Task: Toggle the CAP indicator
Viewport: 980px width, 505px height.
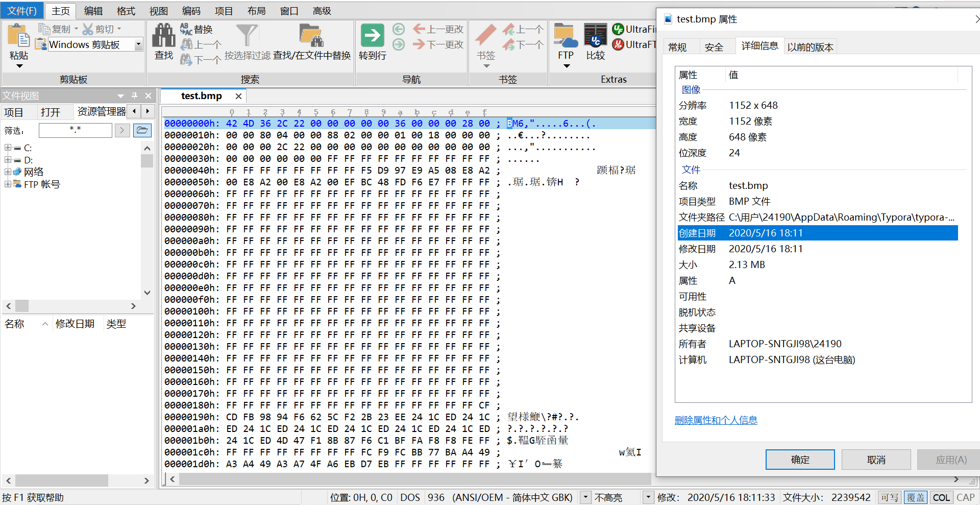Action: (965, 497)
